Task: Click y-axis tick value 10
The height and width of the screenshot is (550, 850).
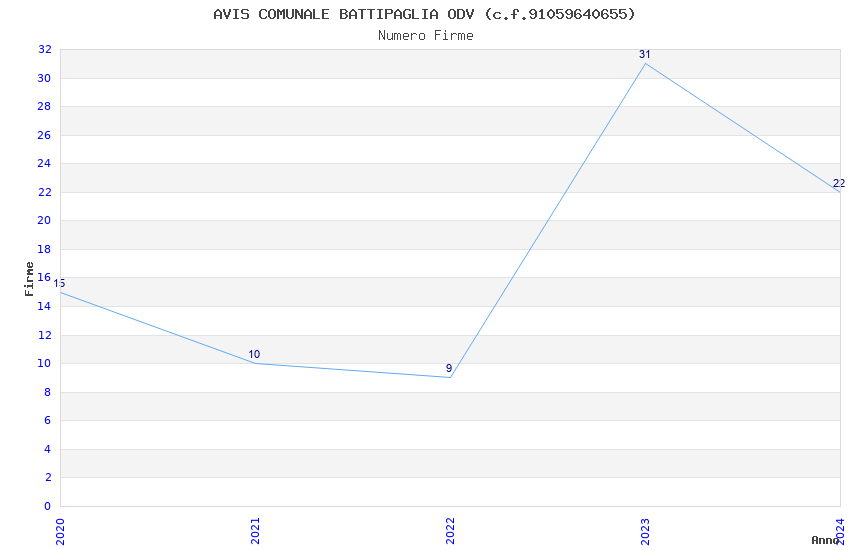Action: click(44, 364)
